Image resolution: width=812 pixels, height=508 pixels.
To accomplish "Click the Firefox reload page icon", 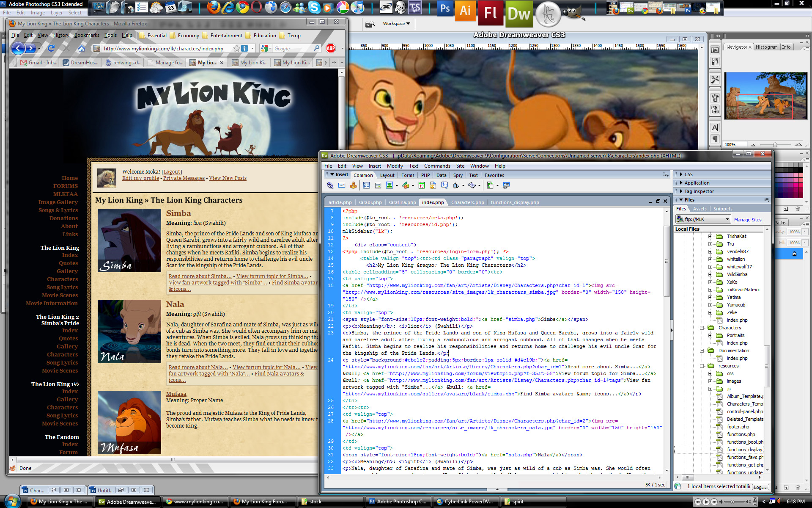I will tap(51, 48).
